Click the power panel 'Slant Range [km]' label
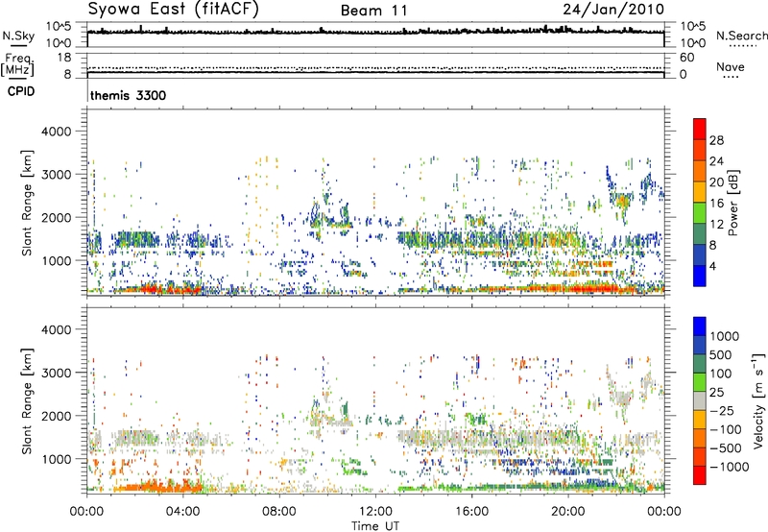This screenshot has width=768, height=532. click(27, 203)
